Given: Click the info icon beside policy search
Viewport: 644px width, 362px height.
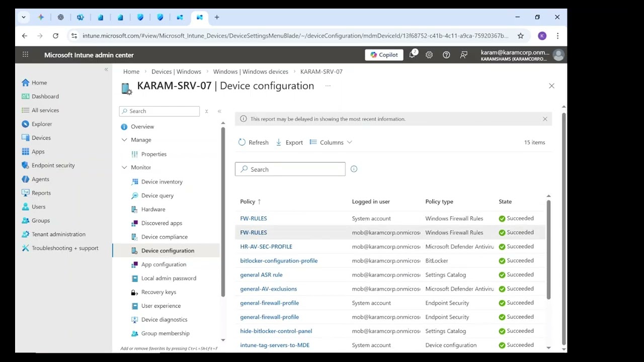Looking at the screenshot, I should [x=354, y=169].
